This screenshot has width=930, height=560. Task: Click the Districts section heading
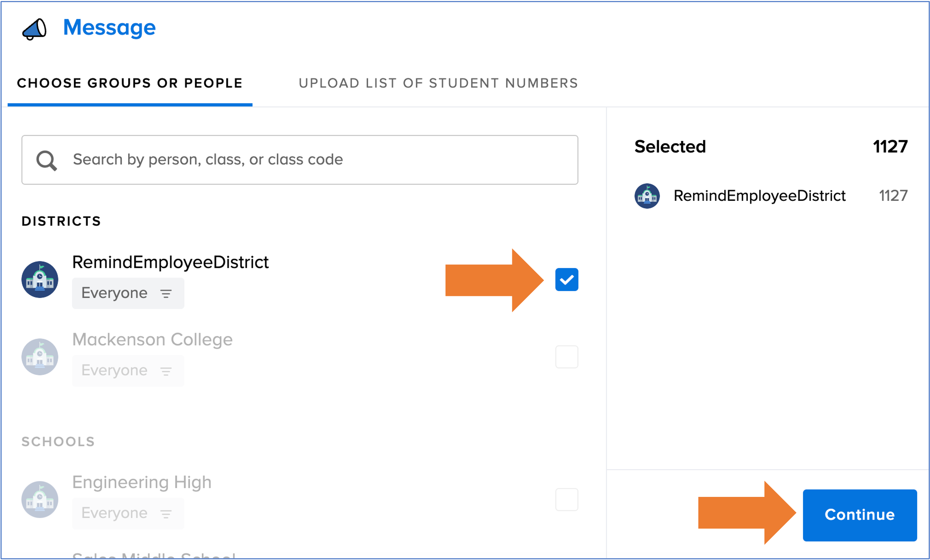point(61,221)
